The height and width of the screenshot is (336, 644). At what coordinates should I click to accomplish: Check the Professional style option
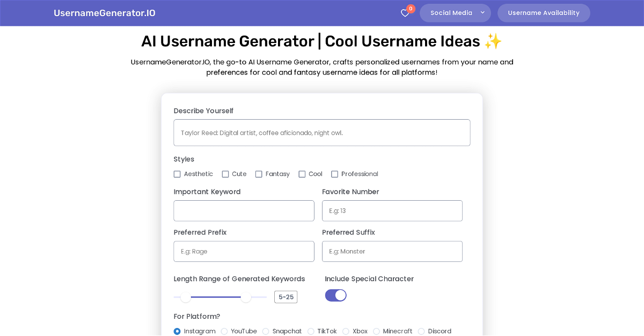[335, 174]
